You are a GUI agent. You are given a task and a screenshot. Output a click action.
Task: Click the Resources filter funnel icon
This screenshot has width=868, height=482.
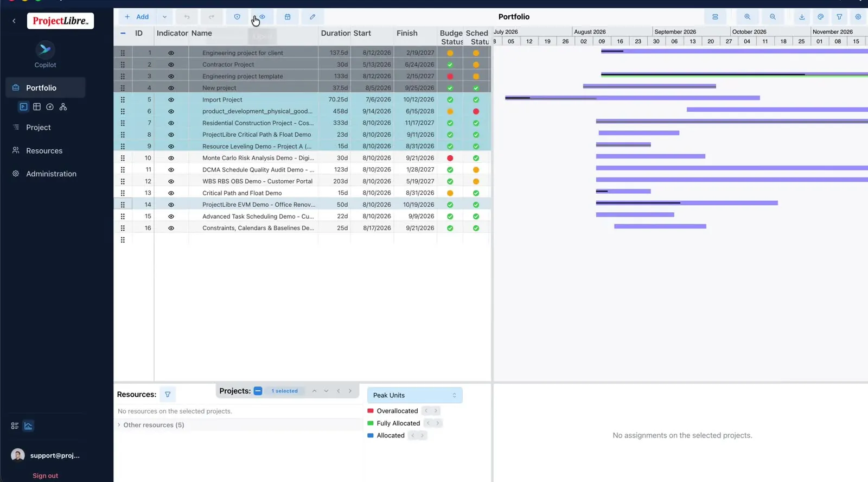click(168, 395)
